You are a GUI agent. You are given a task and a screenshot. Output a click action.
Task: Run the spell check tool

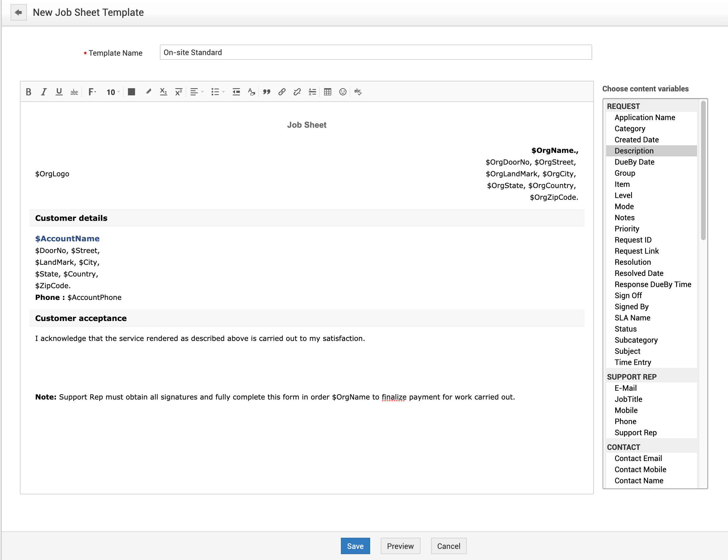[x=358, y=92]
